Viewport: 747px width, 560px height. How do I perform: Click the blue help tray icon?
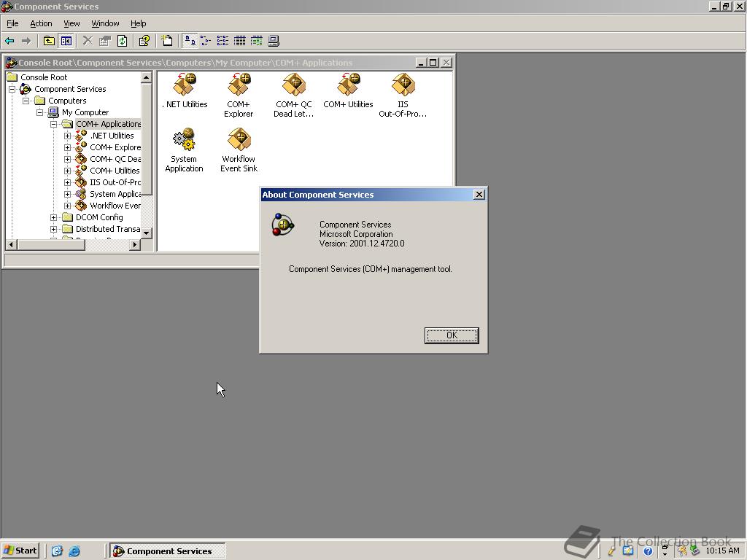click(x=648, y=551)
